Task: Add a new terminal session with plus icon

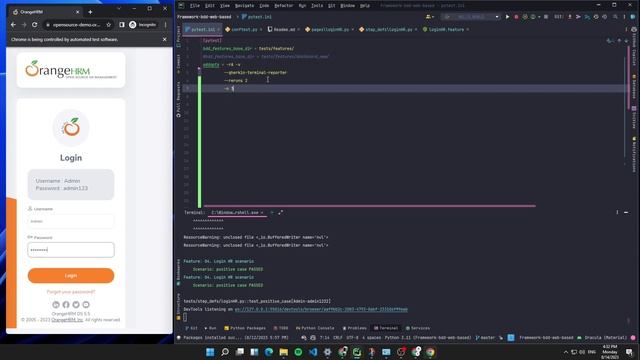Action: [272, 213]
